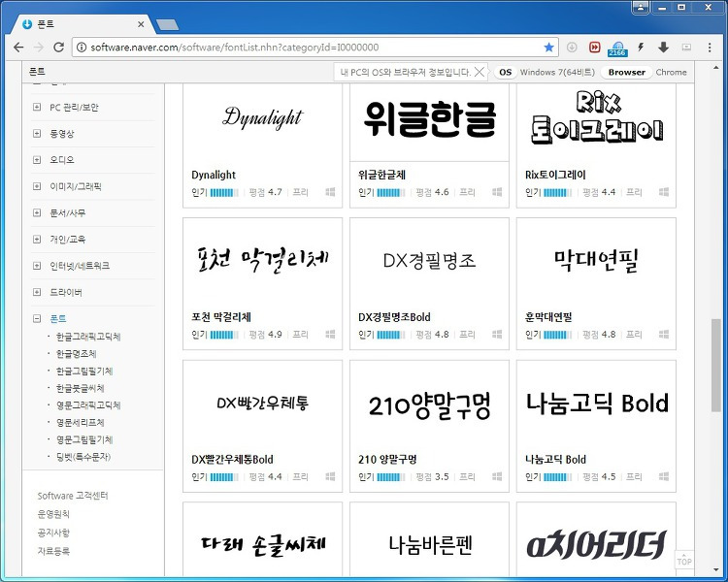Click the Windows icon on 포천 막걸리체 card

pyautogui.click(x=330, y=334)
